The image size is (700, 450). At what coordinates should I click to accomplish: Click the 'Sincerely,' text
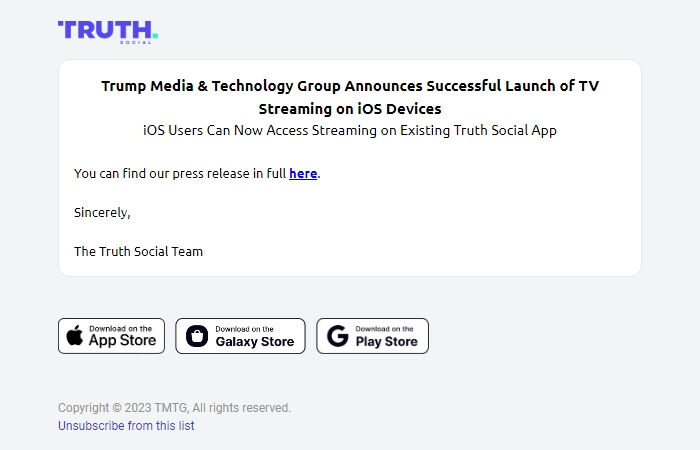pos(102,212)
